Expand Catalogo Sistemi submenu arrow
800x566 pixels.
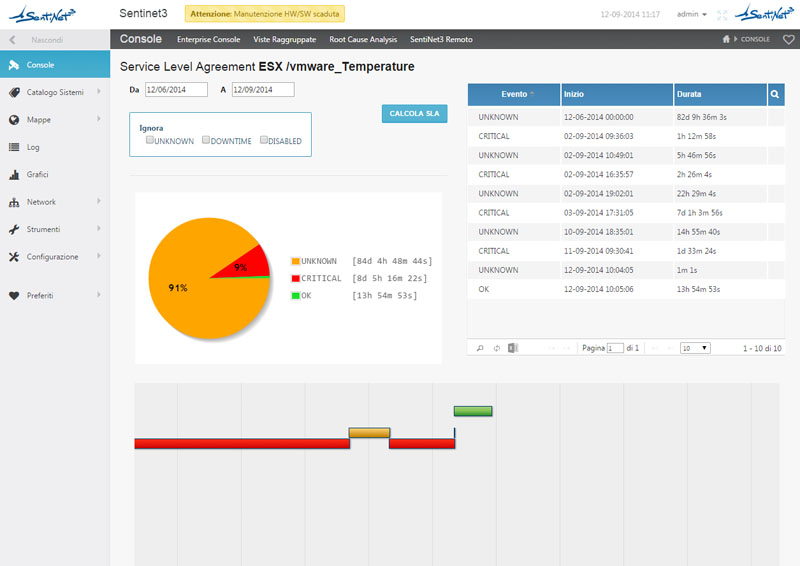tap(99, 91)
